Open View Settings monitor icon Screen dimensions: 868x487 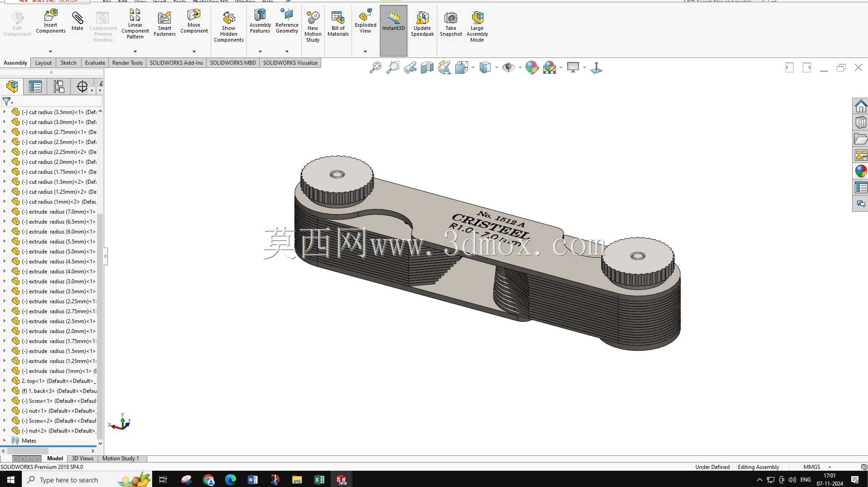click(x=573, y=68)
